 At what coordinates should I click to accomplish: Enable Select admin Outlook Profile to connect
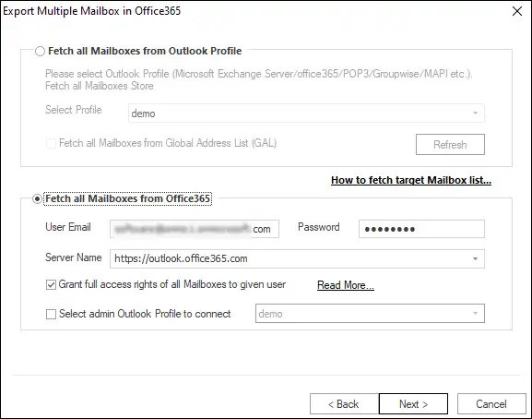point(51,314)
